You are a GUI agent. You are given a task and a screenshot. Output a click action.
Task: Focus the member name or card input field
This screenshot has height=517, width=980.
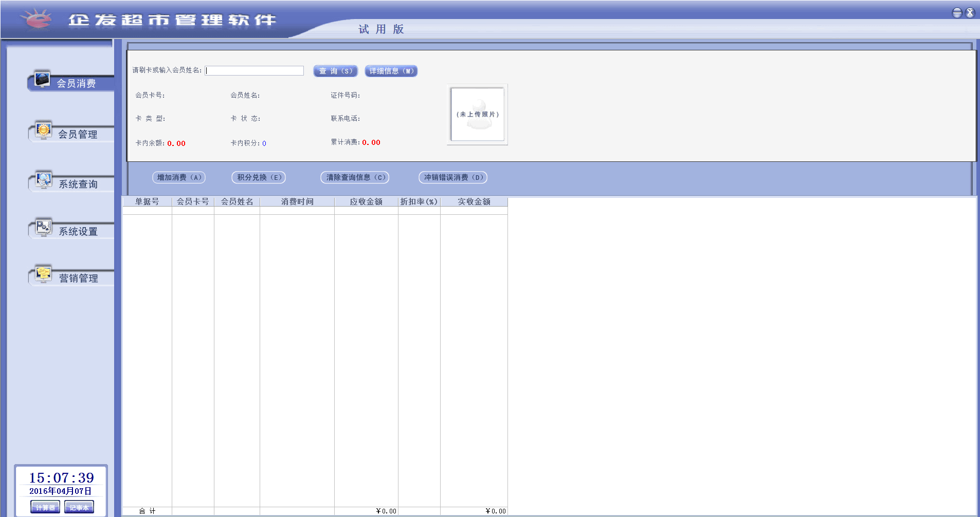click(x=255, y=71)
